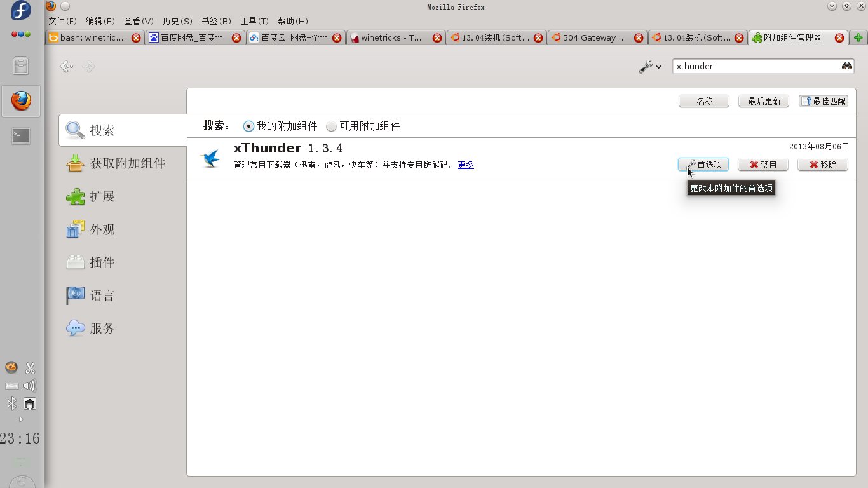Open the 帮助 menu
The width and height of the screenshot is (868, 488).
point(293,21)
